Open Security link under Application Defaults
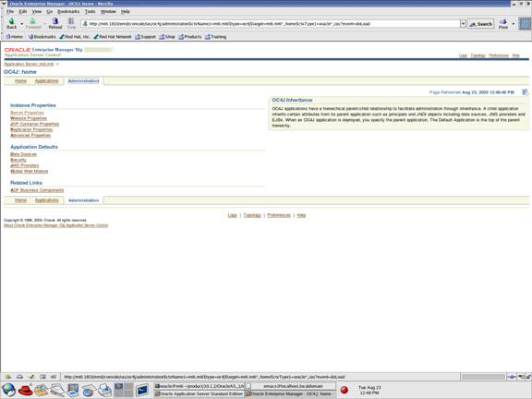The width and height of the screenshot is (532, 399). tap(18, 160)
